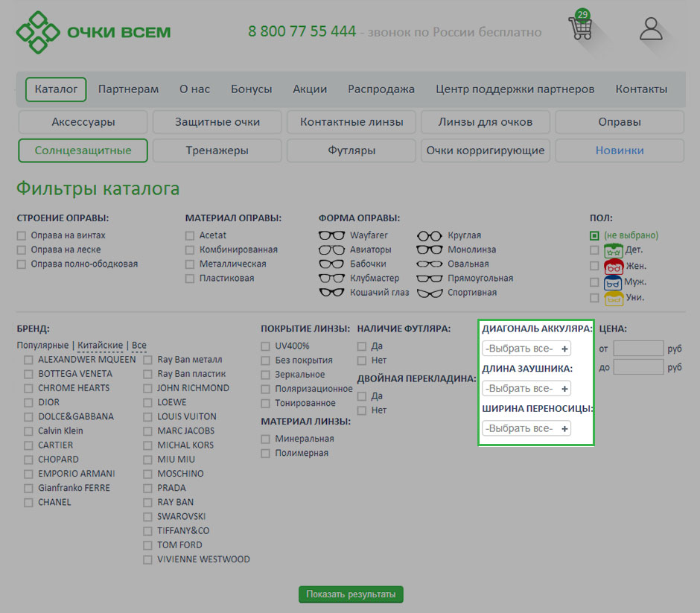Select the Круглая frame shape icon

coord(429,235)
